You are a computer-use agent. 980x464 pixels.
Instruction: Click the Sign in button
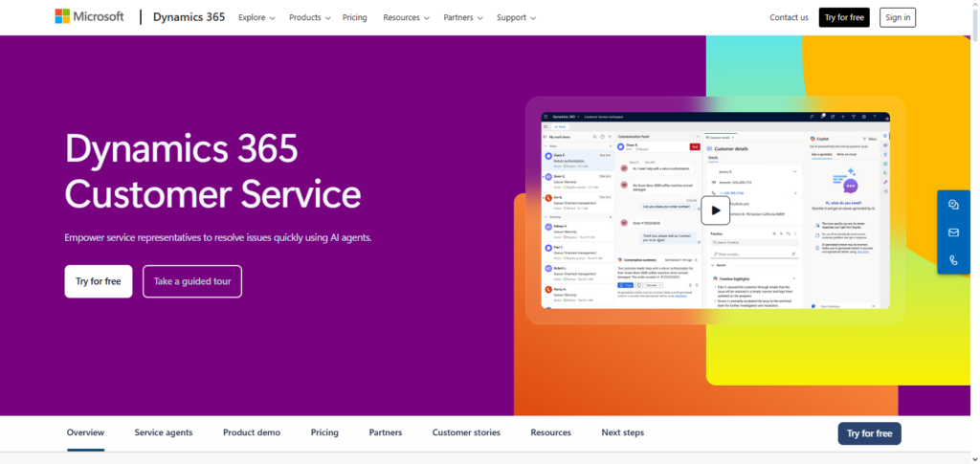[898, 17]
